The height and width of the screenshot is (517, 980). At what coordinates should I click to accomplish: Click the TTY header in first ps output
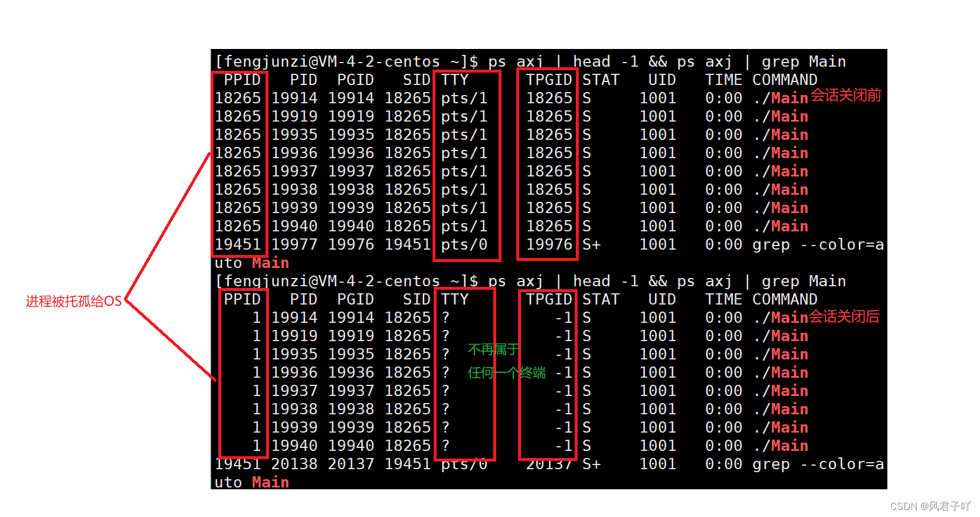(455, 80)
